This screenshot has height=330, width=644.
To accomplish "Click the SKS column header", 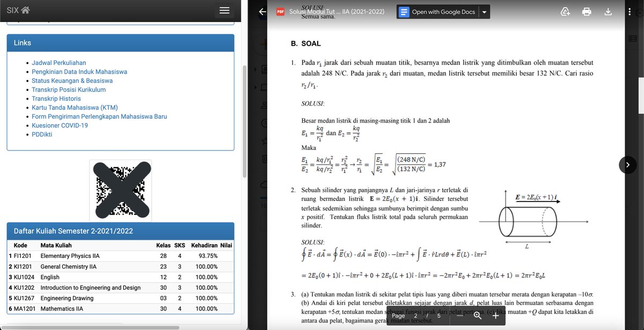I will click(180, 246).
